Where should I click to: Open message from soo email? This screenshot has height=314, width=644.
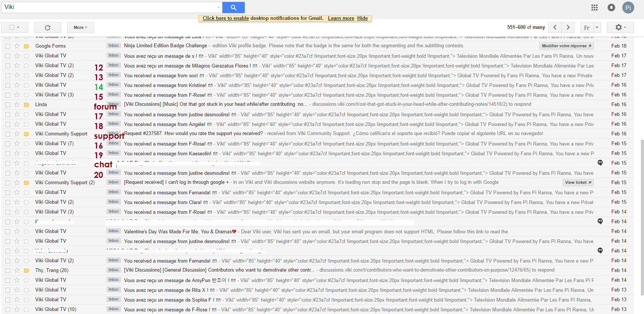161,75
